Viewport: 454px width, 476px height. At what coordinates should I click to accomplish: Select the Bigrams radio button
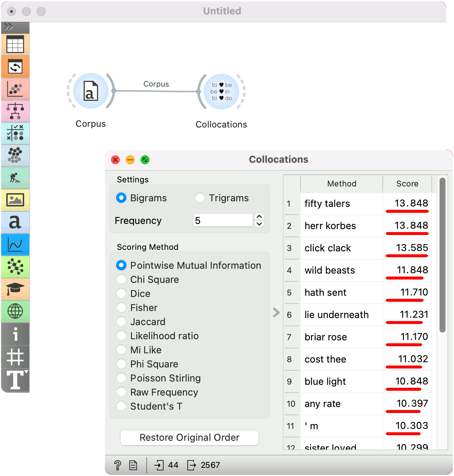point(121,198)
